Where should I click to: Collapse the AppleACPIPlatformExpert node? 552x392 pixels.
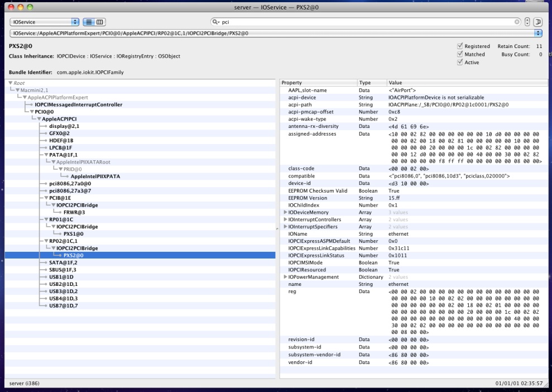coord(25,97)
